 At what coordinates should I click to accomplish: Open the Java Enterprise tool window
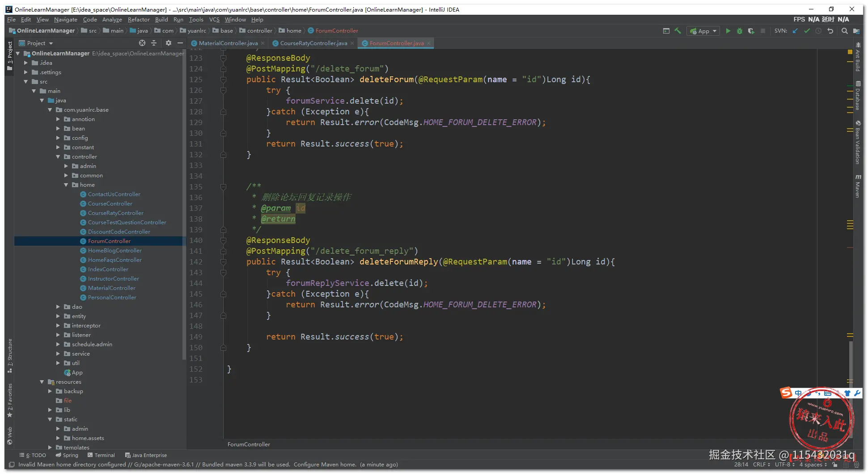tap(146, 455)
